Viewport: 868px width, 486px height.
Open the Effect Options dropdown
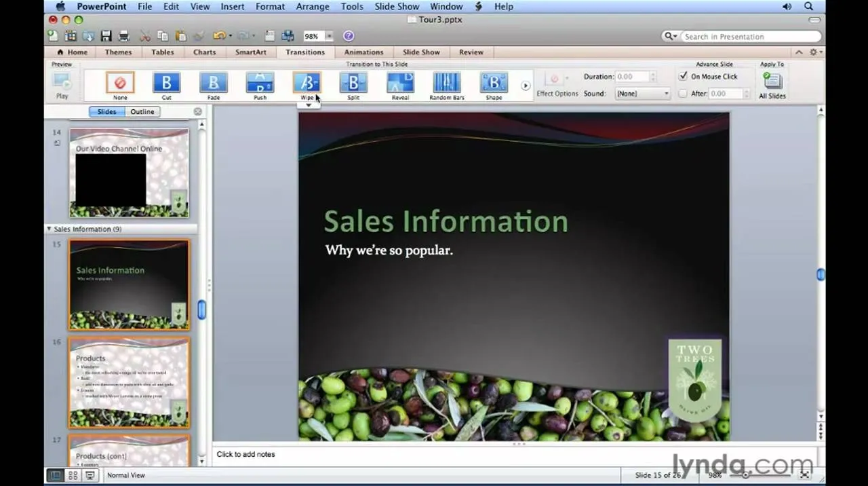point(557,86)
